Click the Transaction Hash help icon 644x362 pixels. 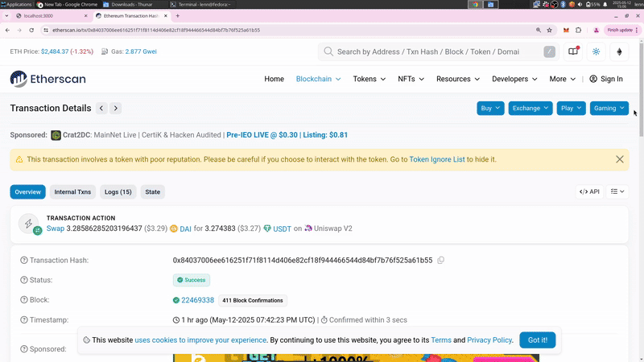[x=24, y=260]
